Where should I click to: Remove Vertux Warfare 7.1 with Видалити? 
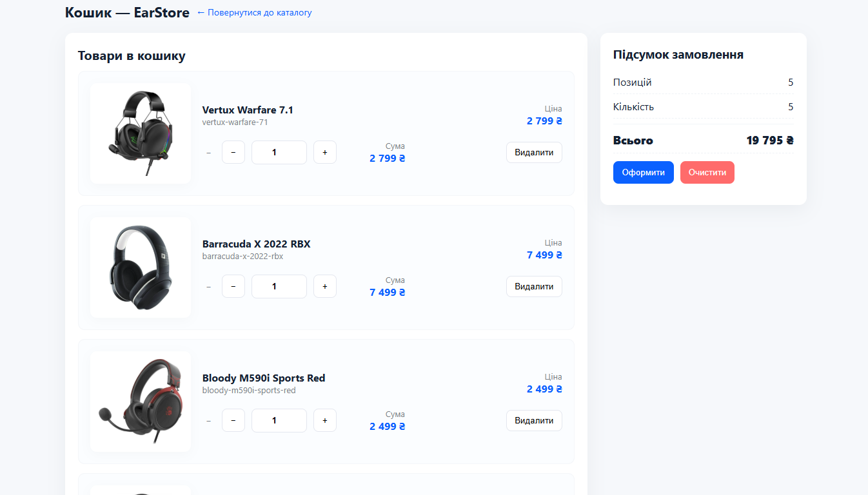point(534,152)
